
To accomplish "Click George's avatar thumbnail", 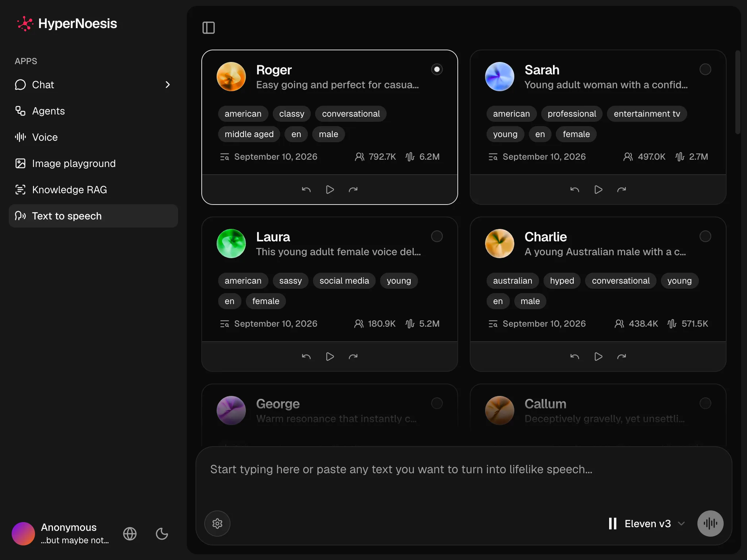I will coord(231,411).
